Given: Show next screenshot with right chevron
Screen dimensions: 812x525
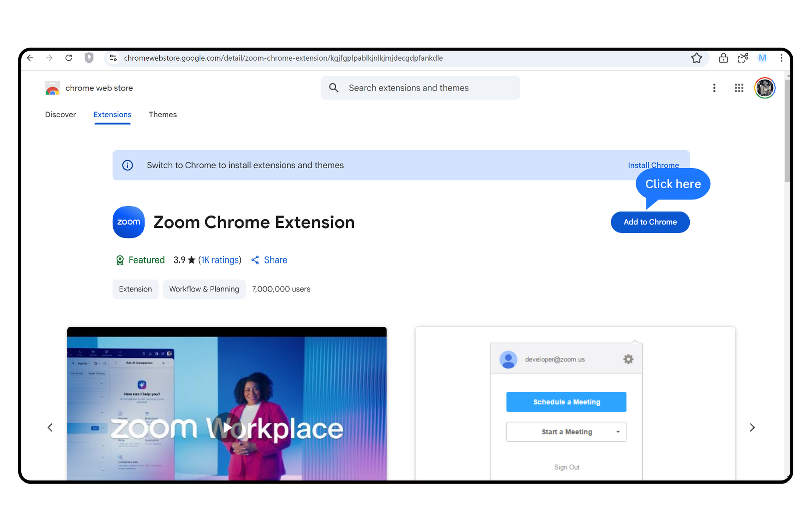Looking at the screenshot, I should [752, 427].
